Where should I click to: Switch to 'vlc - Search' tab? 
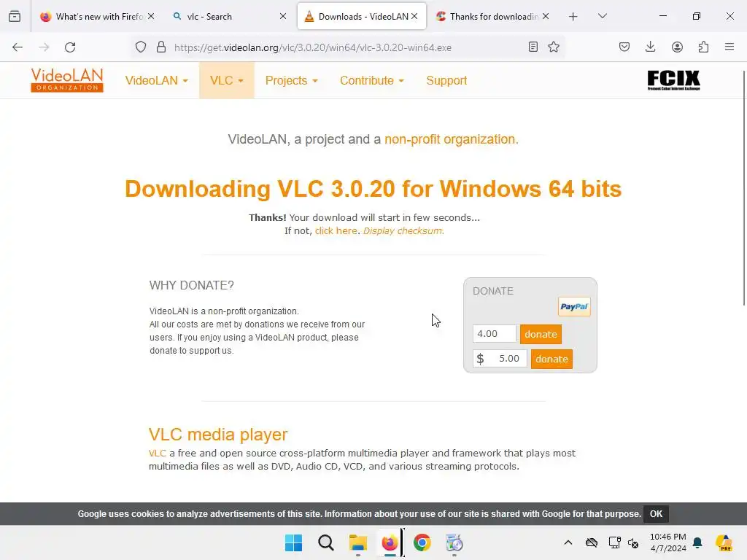[x=230, y=17]
